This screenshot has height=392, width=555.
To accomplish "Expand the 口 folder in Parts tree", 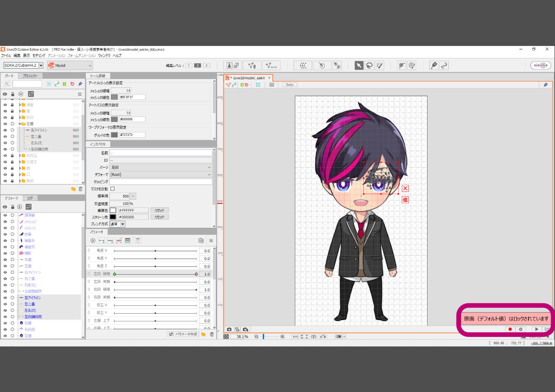I will [x=19, y=175].
